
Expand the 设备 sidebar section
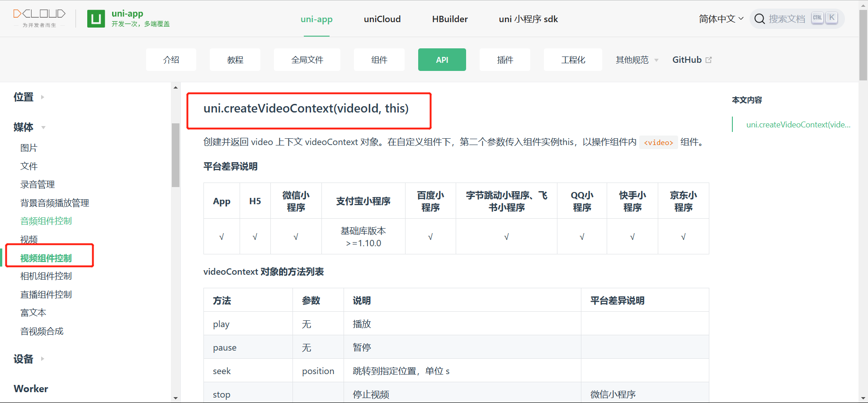pyautogui.click(x=29, y=359)
